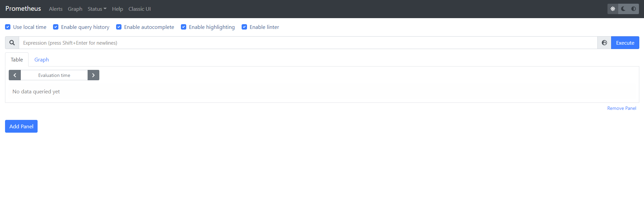Select the browser-preferred theme contrast icon

634,9
